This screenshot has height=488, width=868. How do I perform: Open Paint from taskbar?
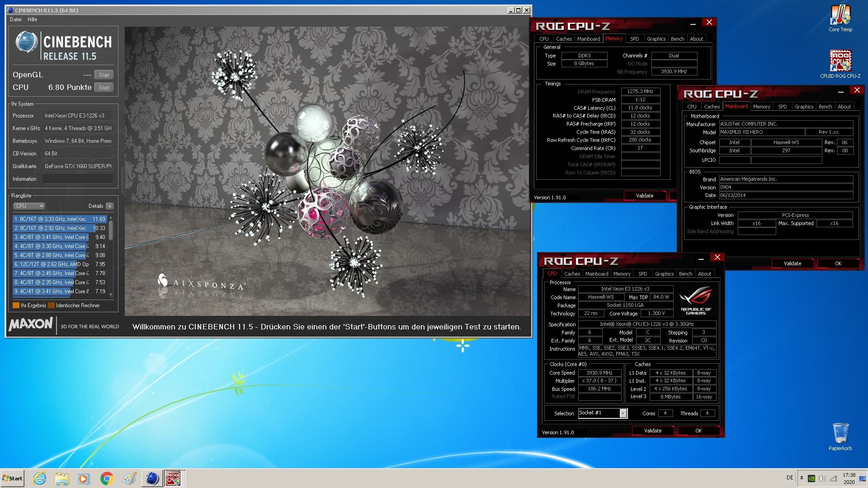coord(129,479)
